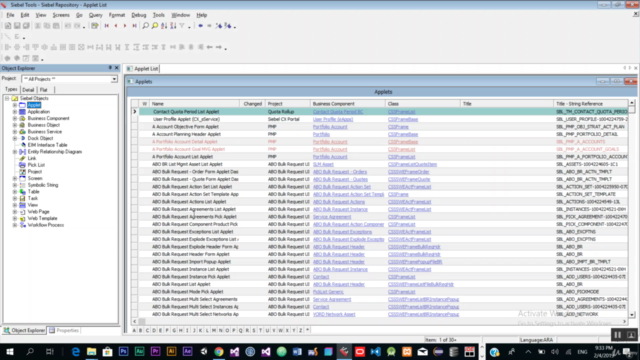
Task: Open VORD Network Asset link
Action: [x=334, y=314]
